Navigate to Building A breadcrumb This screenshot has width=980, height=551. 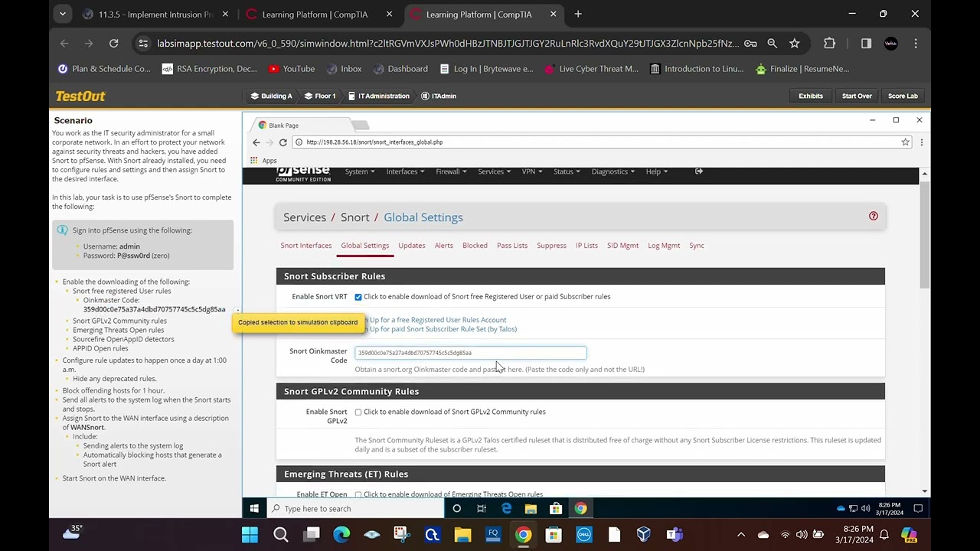(272, 96)
